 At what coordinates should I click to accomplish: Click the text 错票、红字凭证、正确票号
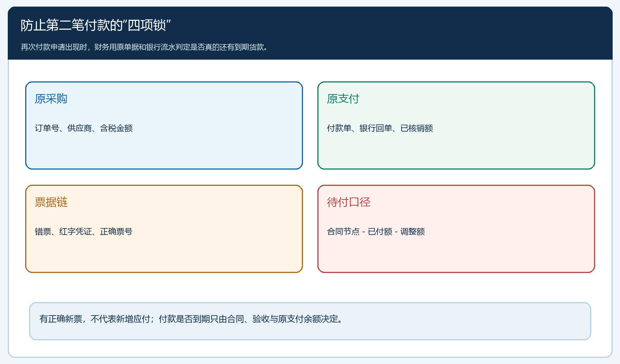point(84,232)
